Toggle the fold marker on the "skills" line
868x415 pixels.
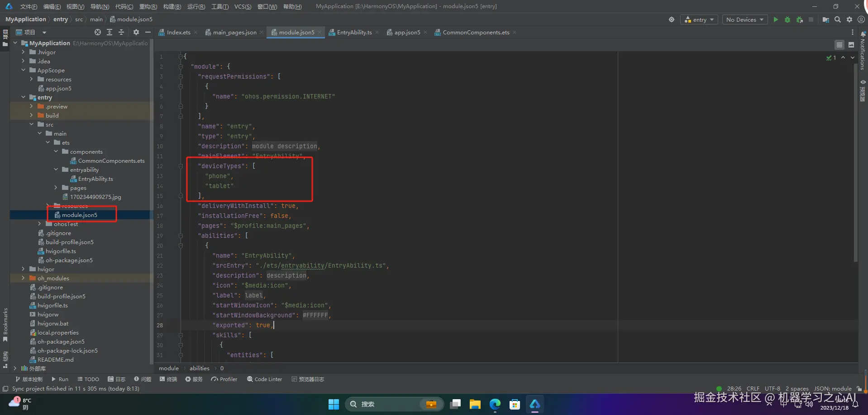click(181, 335)
